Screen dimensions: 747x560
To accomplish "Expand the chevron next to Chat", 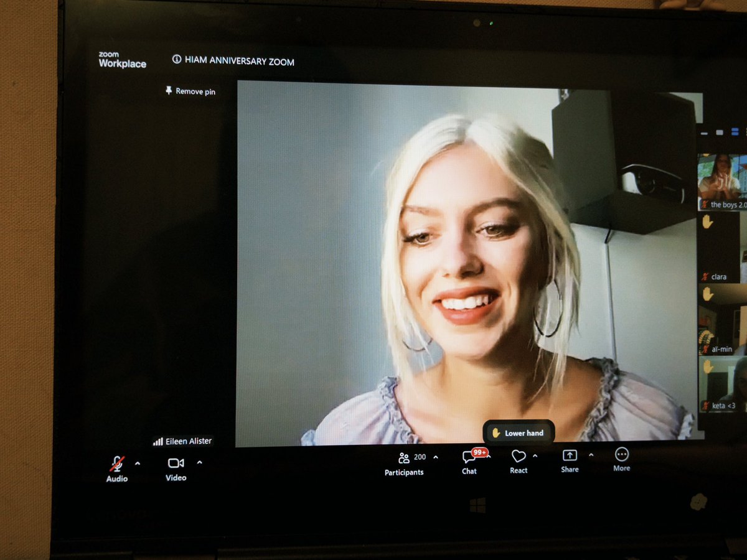I will pyautogui.click(x=489, y=457).
